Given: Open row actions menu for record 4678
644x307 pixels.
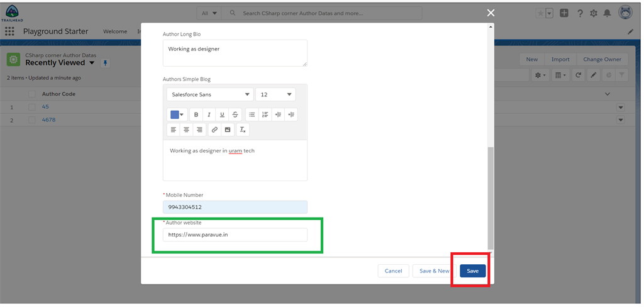Looking at the screenshot, I should click(x=621, y=120).
